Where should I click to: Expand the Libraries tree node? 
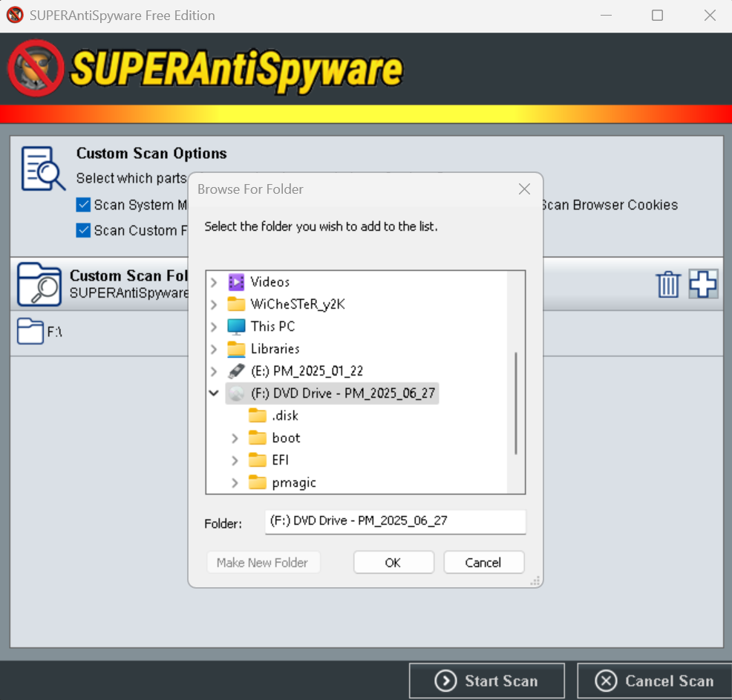[x=214, y=349]
